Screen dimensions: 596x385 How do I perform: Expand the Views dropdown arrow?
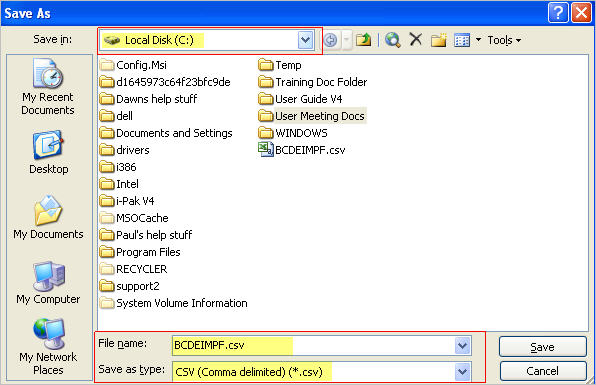[479, 40]
